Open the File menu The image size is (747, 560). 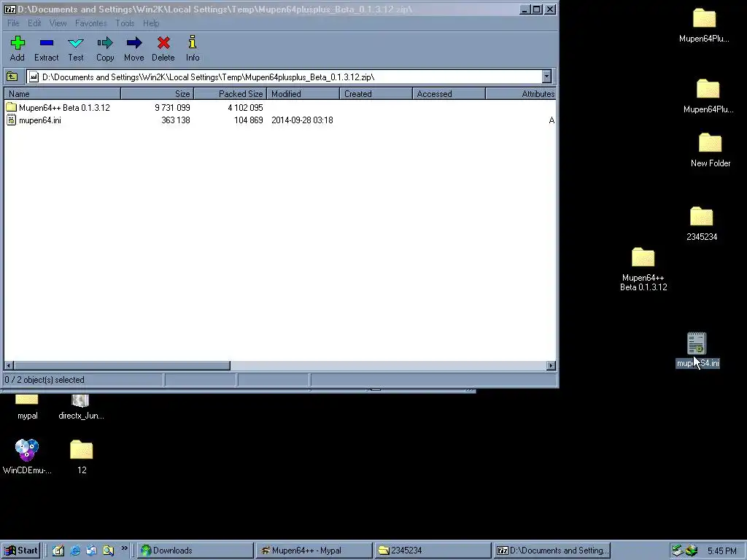(13, 23)
